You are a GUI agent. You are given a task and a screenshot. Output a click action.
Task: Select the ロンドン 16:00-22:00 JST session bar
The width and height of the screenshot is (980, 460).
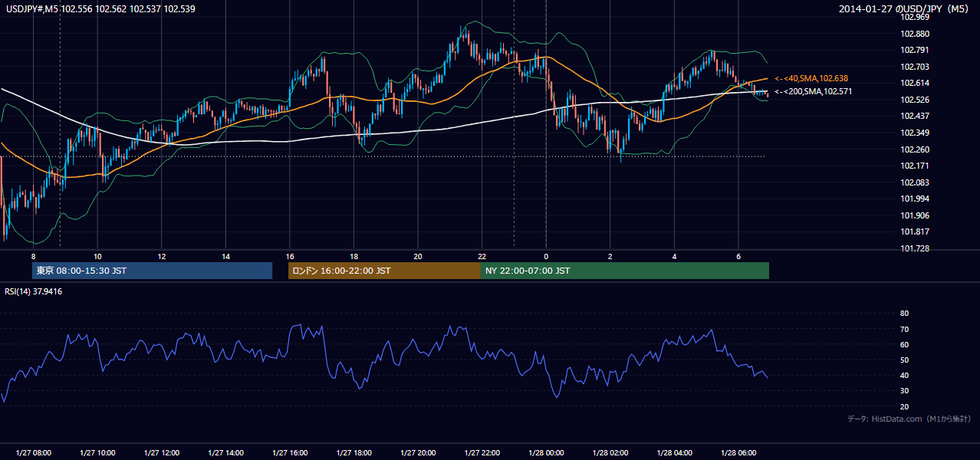[x=384, y=271]
